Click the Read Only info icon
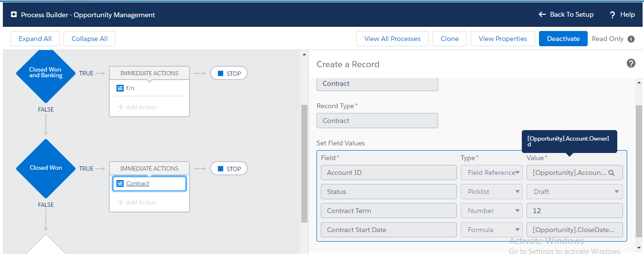This screenshot has height=254, width=644. [631, 39]
